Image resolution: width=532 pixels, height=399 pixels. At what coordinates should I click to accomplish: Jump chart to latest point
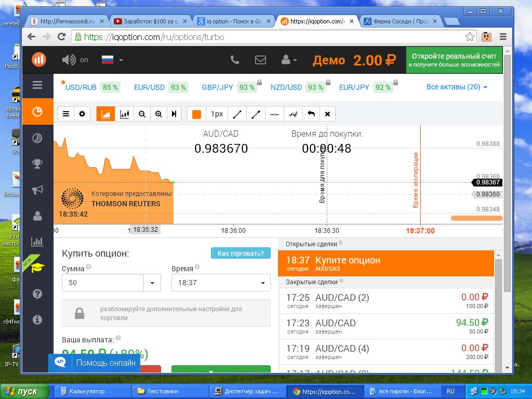coord(174,114)
